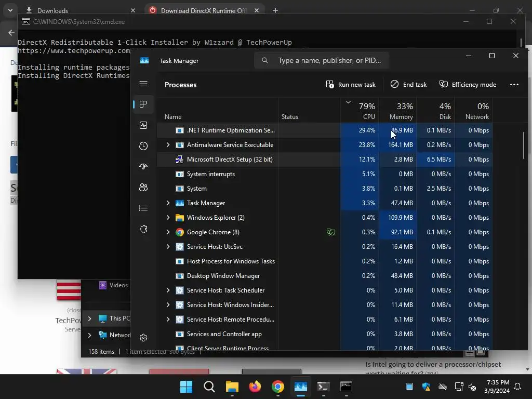
Task: Select System interrupts process row
Action: pyautogui.click(x=325, y=174)
